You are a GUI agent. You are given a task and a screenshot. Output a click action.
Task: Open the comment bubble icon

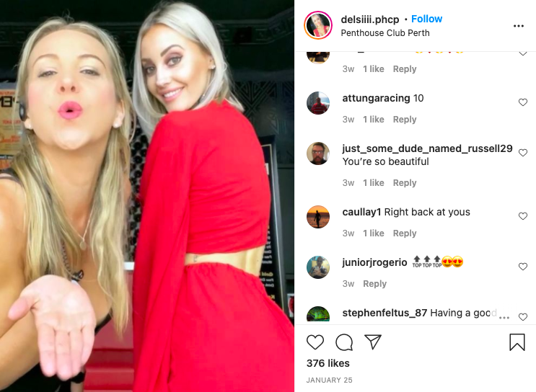[x=344, y=342]
